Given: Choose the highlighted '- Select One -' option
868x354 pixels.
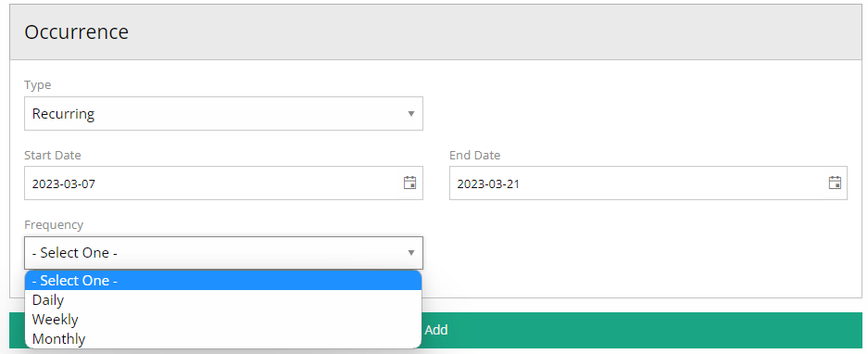Looking at the screenshot, I should 223,280.
